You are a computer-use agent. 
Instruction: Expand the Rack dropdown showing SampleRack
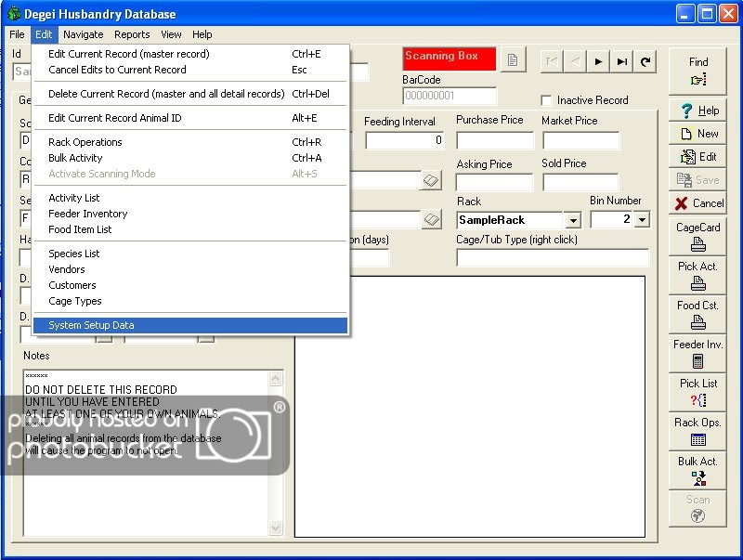[x=573, y=220]
